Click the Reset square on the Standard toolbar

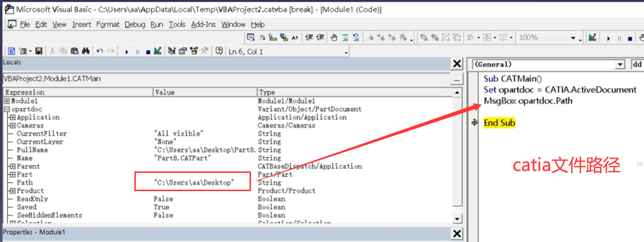coord(148,52)
